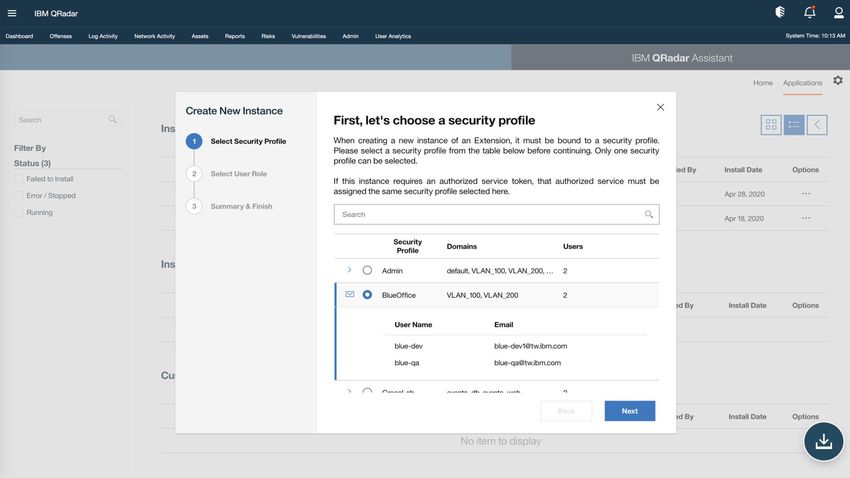Click the blue-dev1@tw.ibm.com email
This screenshot has width=850, height=478.
[x=531, y=346]
